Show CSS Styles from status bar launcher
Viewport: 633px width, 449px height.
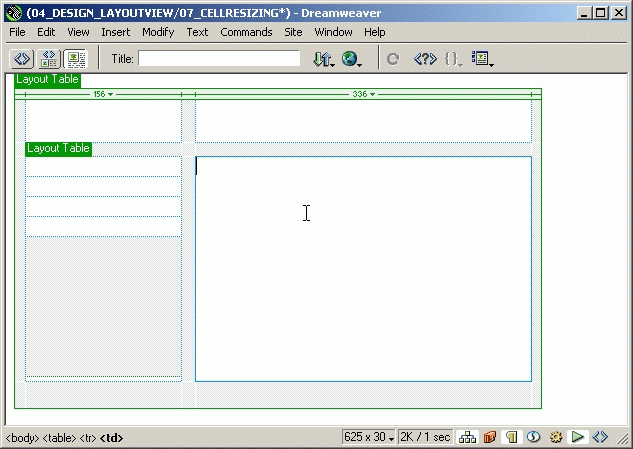(533, 437)
